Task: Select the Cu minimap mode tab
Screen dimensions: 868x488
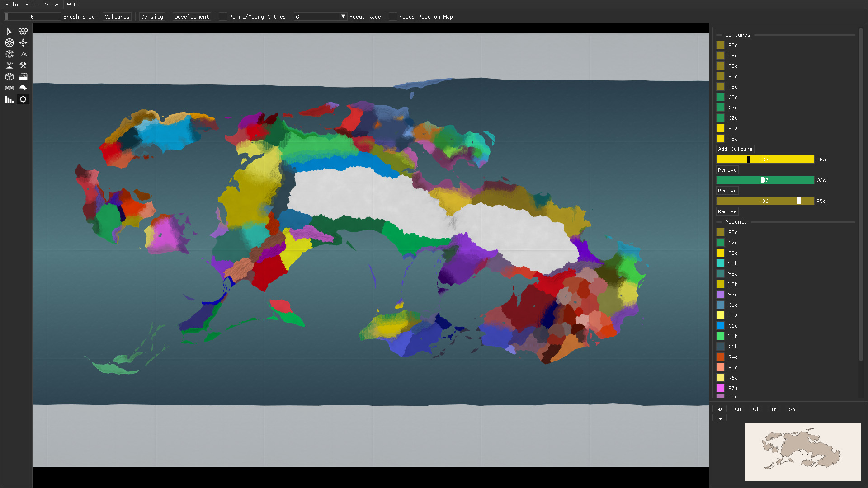Action: 738,409
